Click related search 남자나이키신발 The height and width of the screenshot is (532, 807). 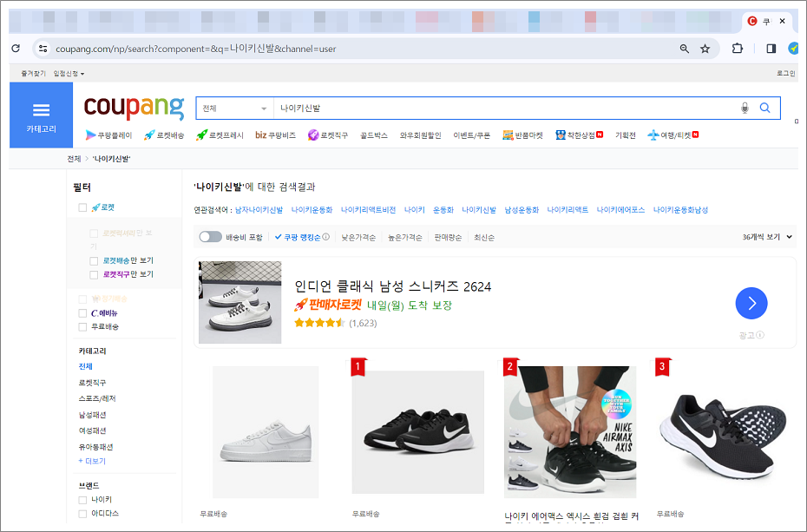coord(259,210)
